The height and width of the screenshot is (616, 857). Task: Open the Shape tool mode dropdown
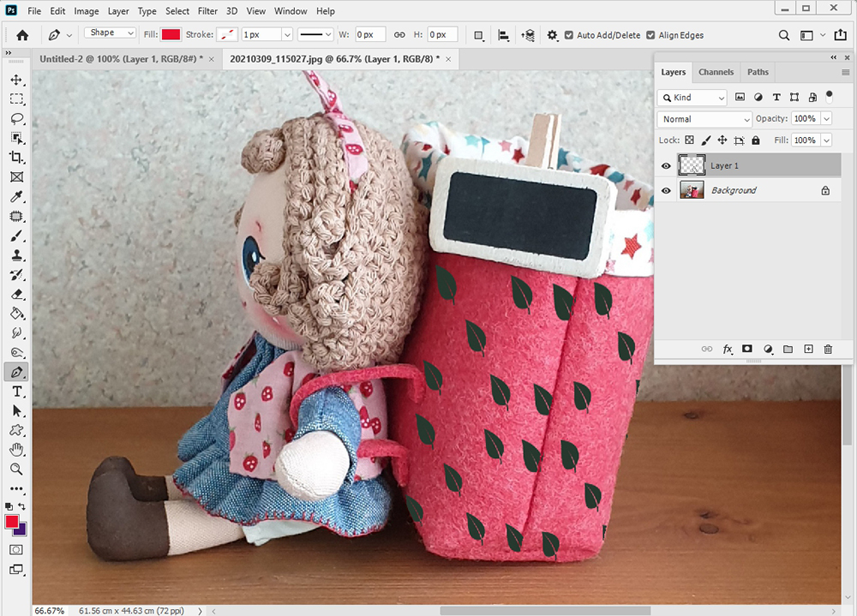(110, 33)
